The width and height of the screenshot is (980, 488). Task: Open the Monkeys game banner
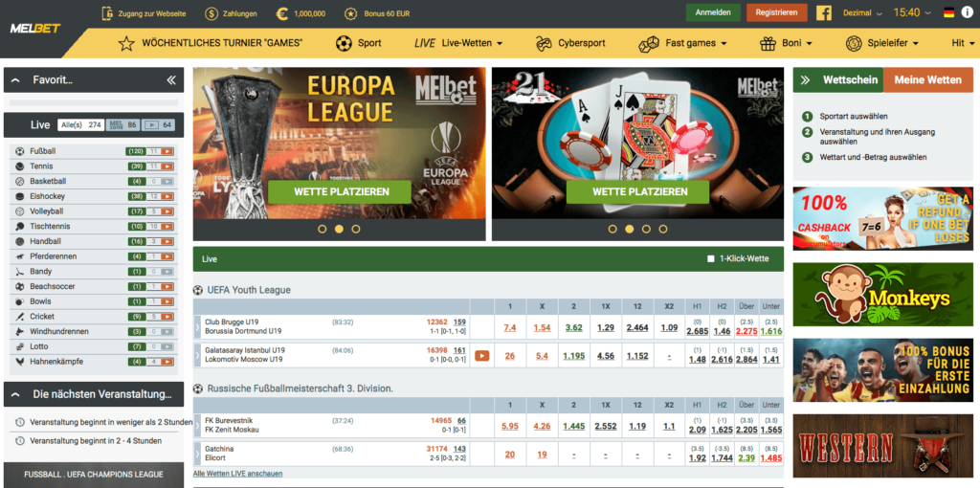pos(883,294)
